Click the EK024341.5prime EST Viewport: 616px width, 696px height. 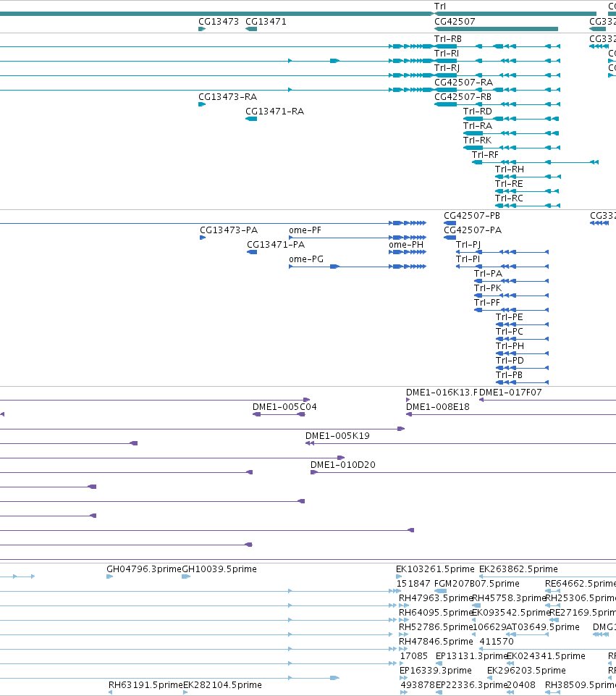(510, 663)
